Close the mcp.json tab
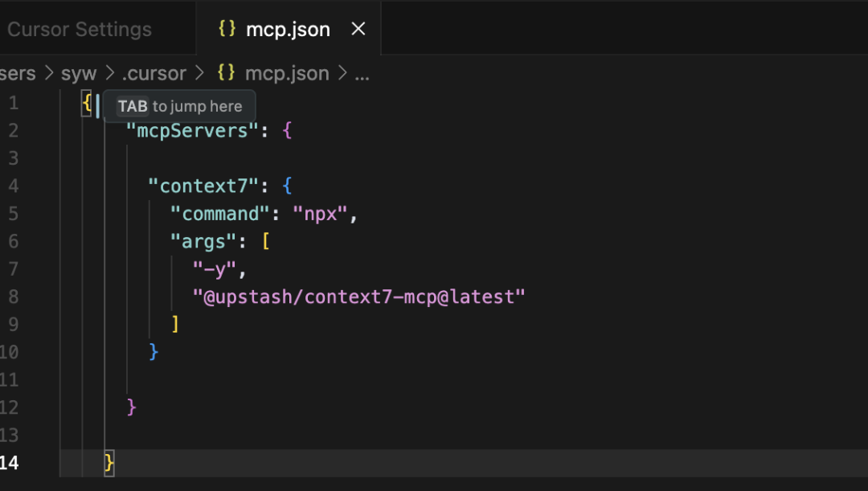Viewport: 868px width, 491px height. (358, 29)
